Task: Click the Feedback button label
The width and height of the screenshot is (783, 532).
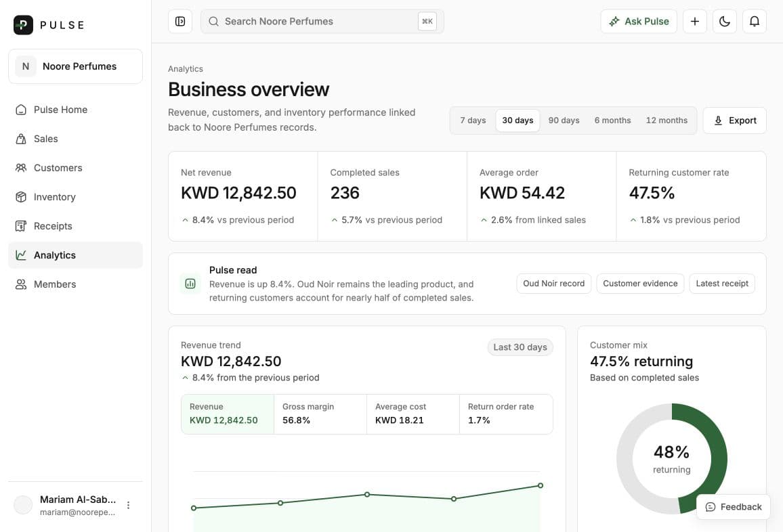Action: (741, 507)
